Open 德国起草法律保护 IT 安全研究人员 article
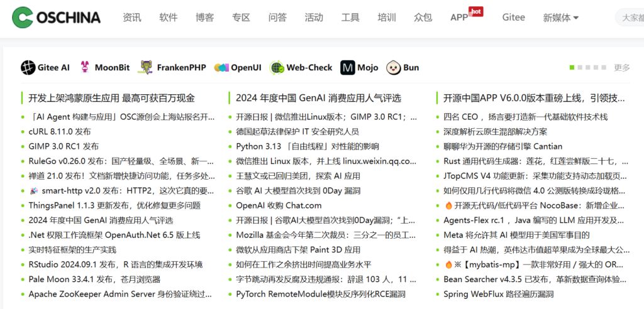The height and width of the screenshot is (309, 644). click(297, 132)
